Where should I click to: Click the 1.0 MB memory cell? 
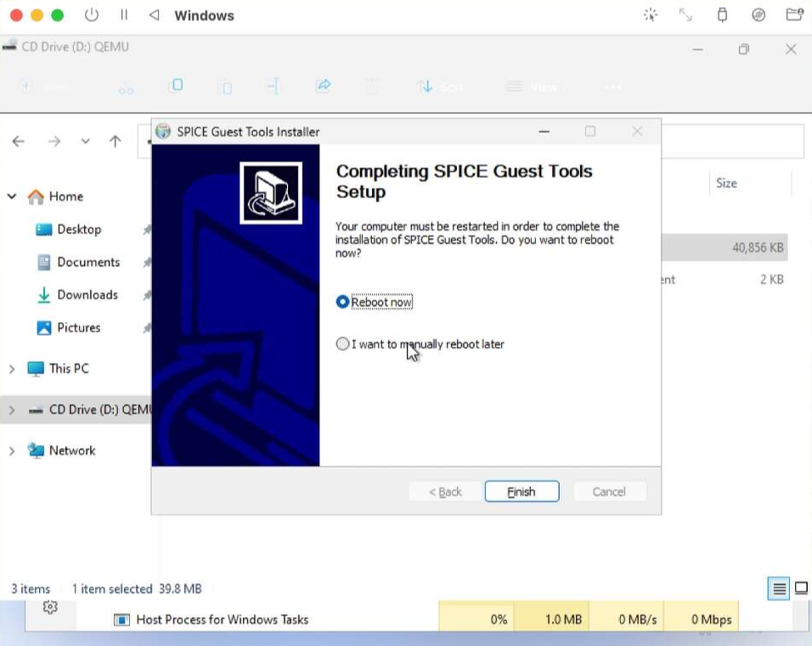(552, 619)
